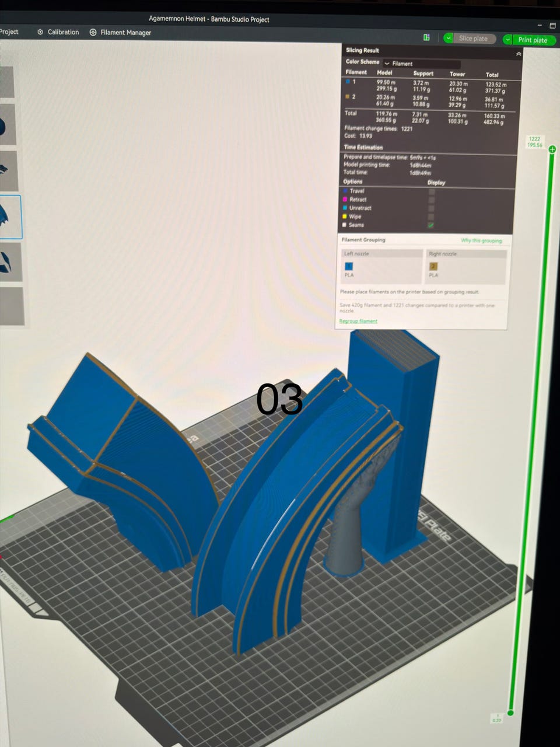Open the Filament Manager tab
Image resolution: width=560 pixels, height=747 pixels.
pos(120,33)
